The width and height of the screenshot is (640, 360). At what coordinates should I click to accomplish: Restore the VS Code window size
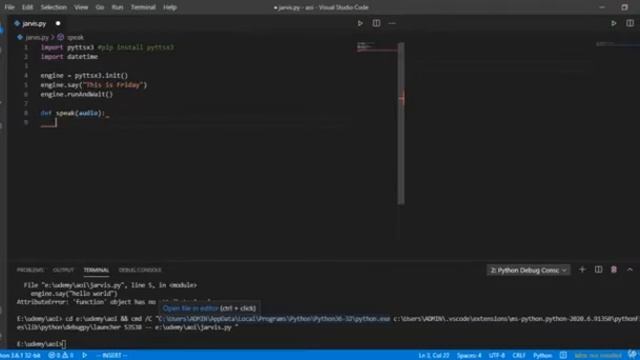coord(624,7)
